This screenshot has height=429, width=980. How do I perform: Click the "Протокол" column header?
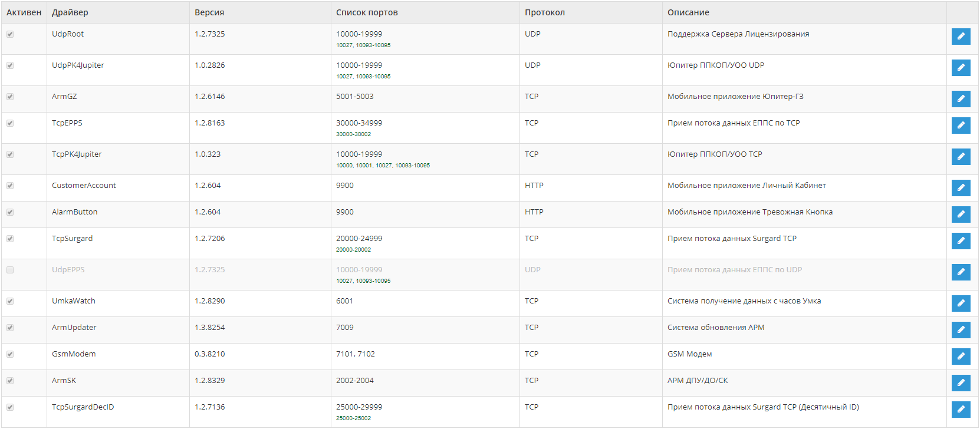545,12
